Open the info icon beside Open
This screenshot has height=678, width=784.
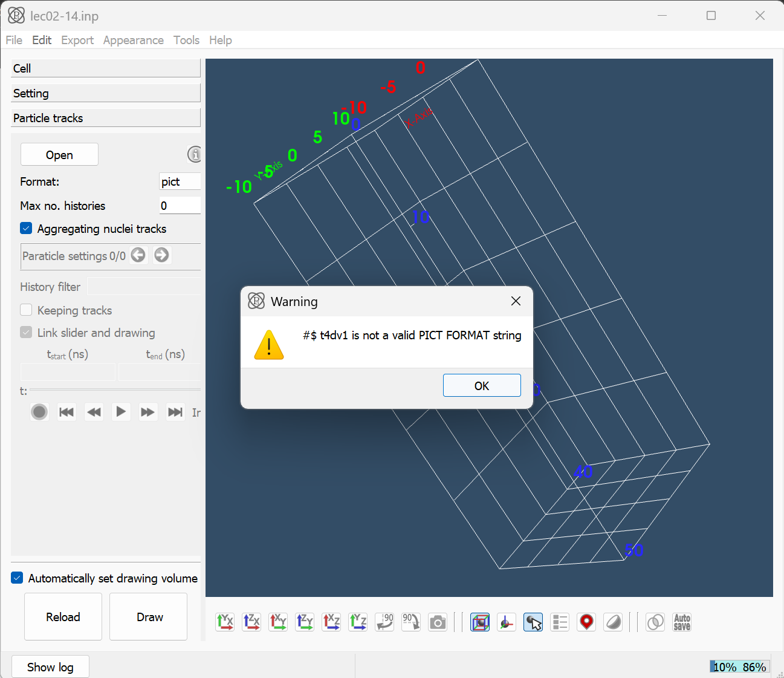pyautogui.click(x=195, y=154)
